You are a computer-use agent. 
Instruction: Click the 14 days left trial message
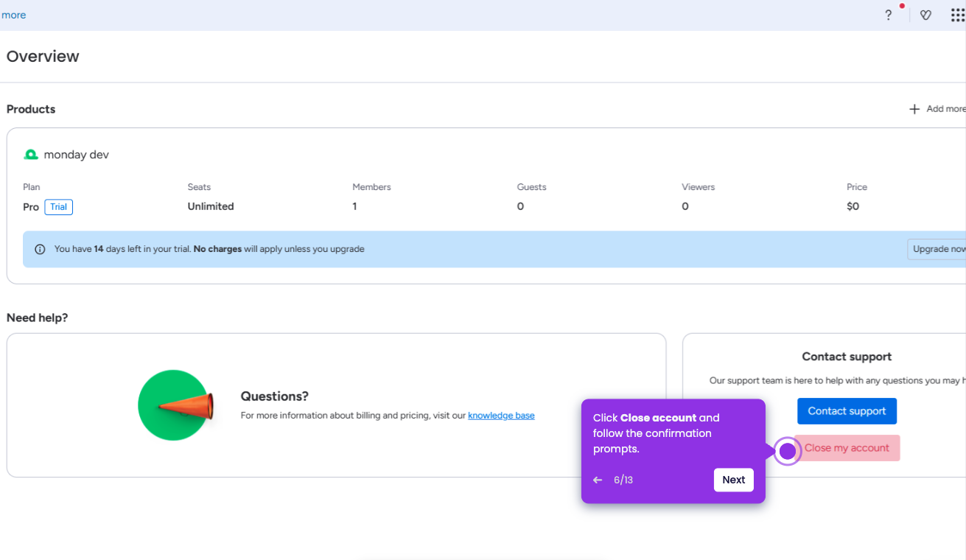pyautogui.click(x=209, y=249)
